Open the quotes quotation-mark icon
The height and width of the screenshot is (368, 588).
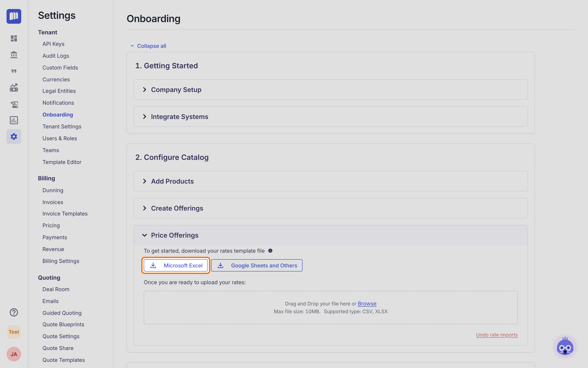point(14,71)
